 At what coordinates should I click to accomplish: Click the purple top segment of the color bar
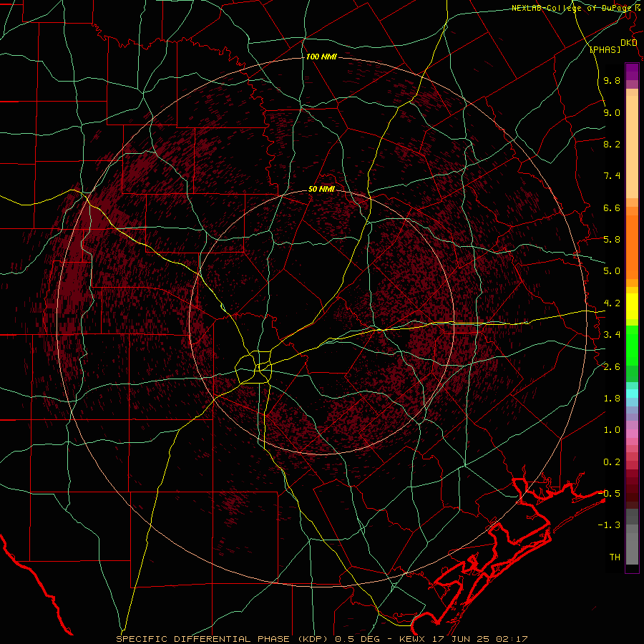(x=632, y=72)
